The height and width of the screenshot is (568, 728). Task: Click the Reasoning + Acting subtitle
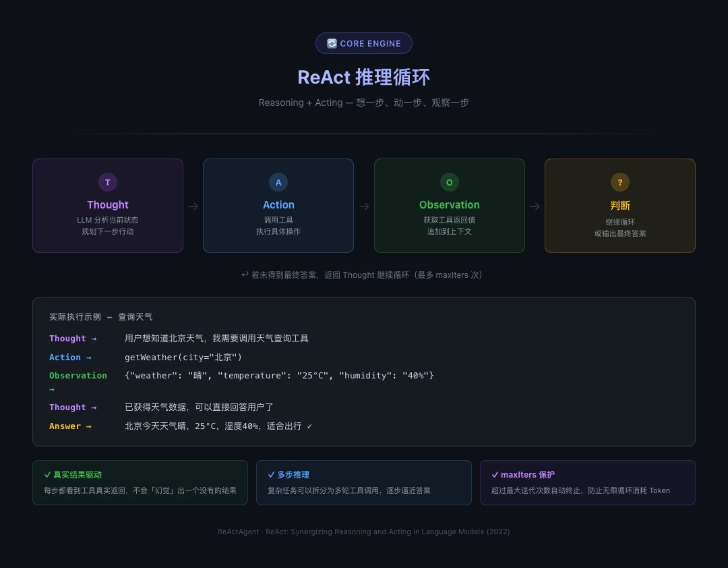coord(363,103)
